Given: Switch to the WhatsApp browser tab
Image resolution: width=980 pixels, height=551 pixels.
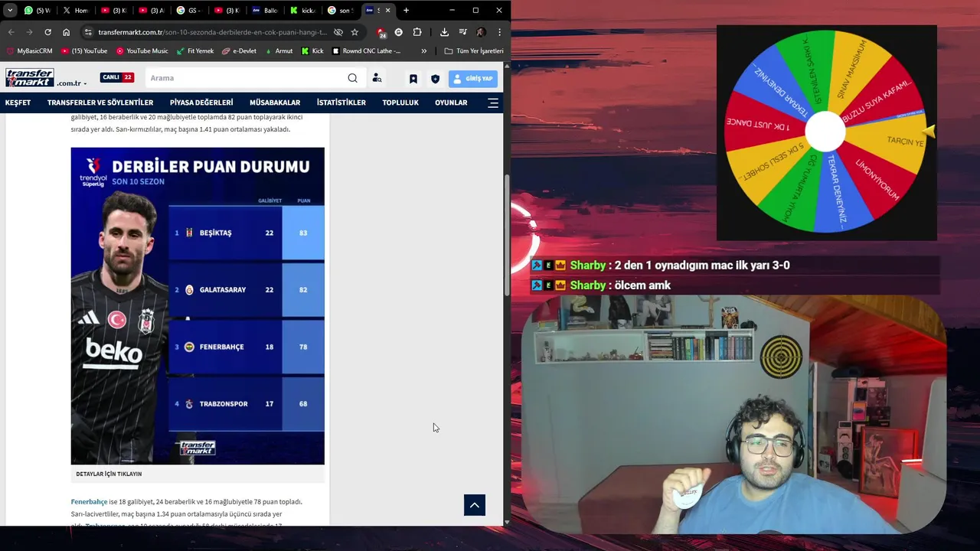Looking at the screenshot, I should pyautogui.click(x=36, y=11).
